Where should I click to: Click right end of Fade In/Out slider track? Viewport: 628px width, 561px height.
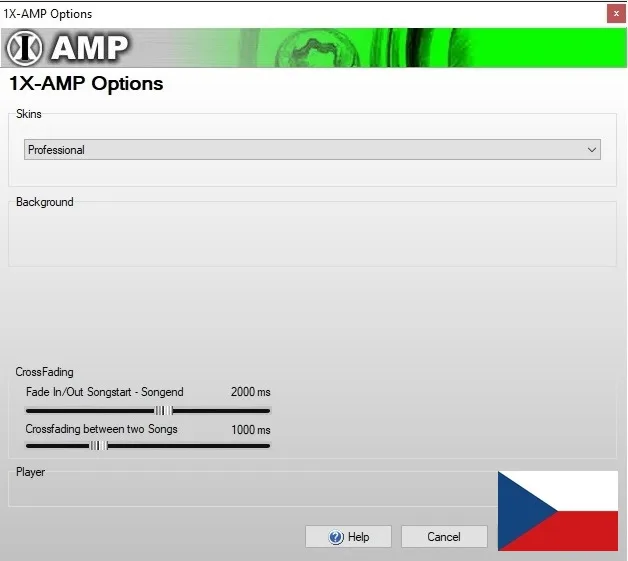click(x=266, y=410)
